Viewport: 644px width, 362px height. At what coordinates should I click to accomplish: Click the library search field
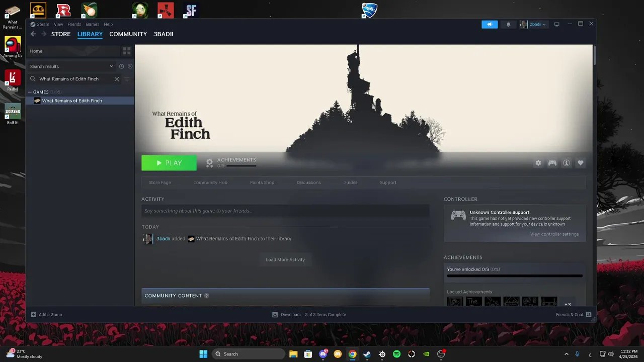click(74, 79)
